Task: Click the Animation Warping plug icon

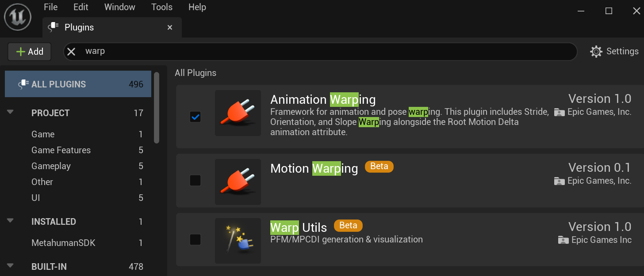Action: click(238, 113)
